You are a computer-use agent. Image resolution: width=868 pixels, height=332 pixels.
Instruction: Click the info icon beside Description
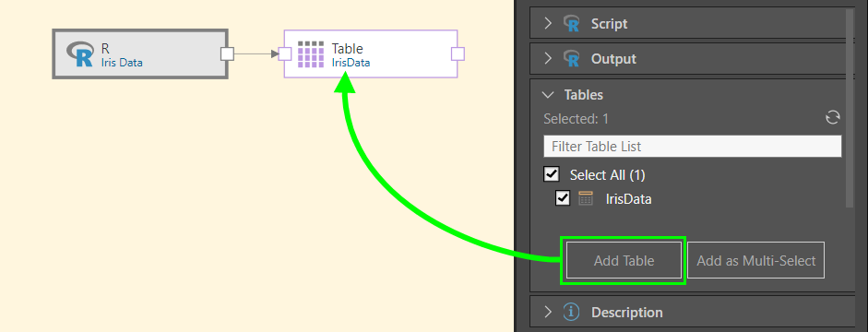pyautogui.click(x=571, y=312)
